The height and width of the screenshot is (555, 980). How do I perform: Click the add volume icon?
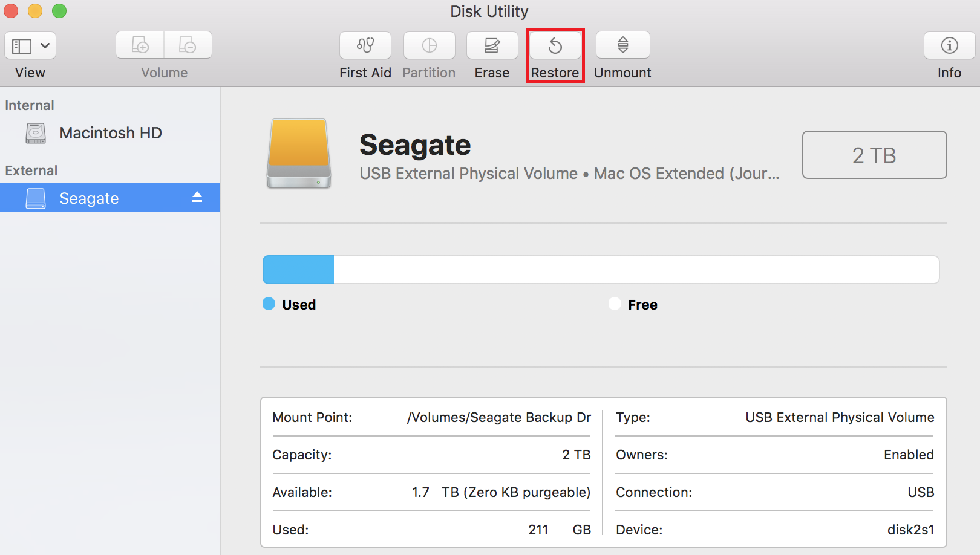pyautogui.click(x=140, y=45)
